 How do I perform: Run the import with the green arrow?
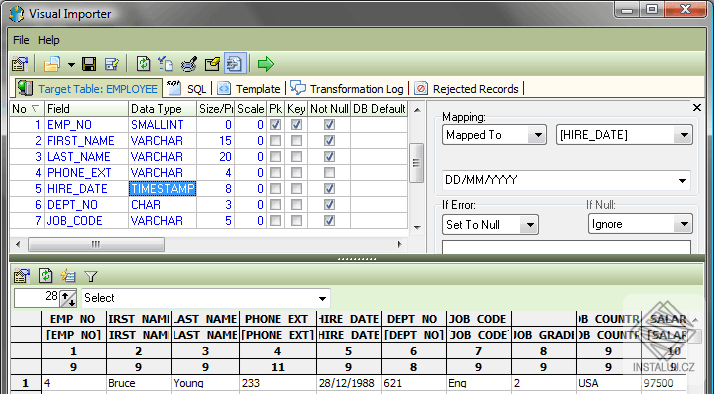pos(265,64)
